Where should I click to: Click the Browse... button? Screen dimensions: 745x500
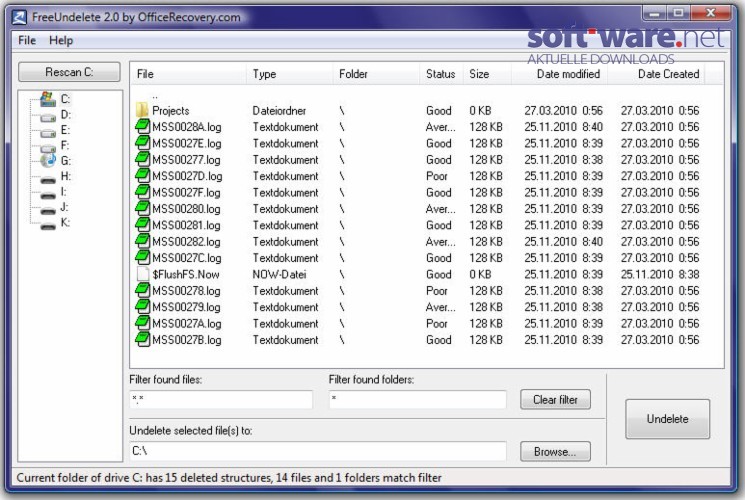[555, 452]
